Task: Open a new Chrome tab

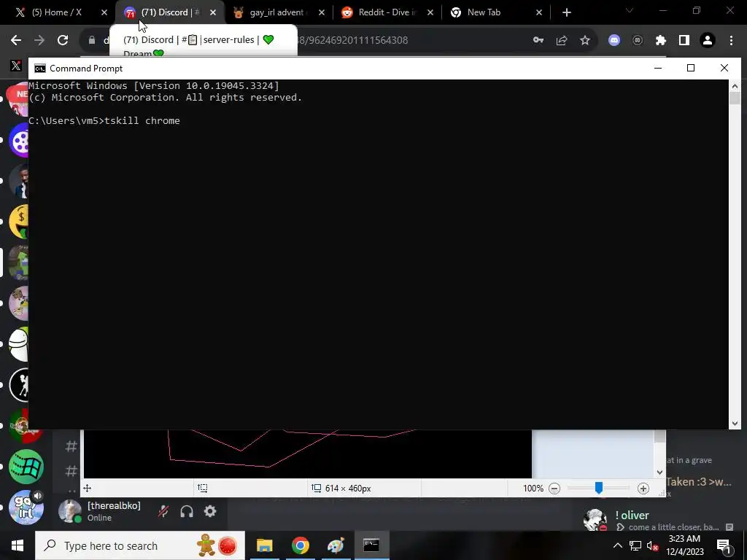Action: point(566,12)
